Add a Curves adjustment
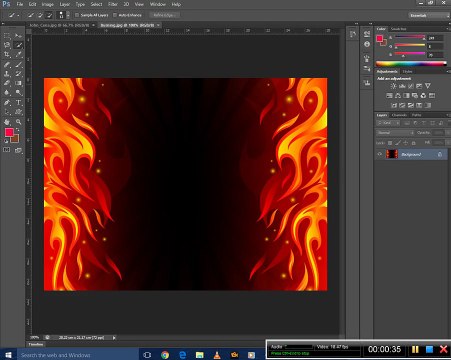Viewport: 451px width, 360px height. point(411,86)
